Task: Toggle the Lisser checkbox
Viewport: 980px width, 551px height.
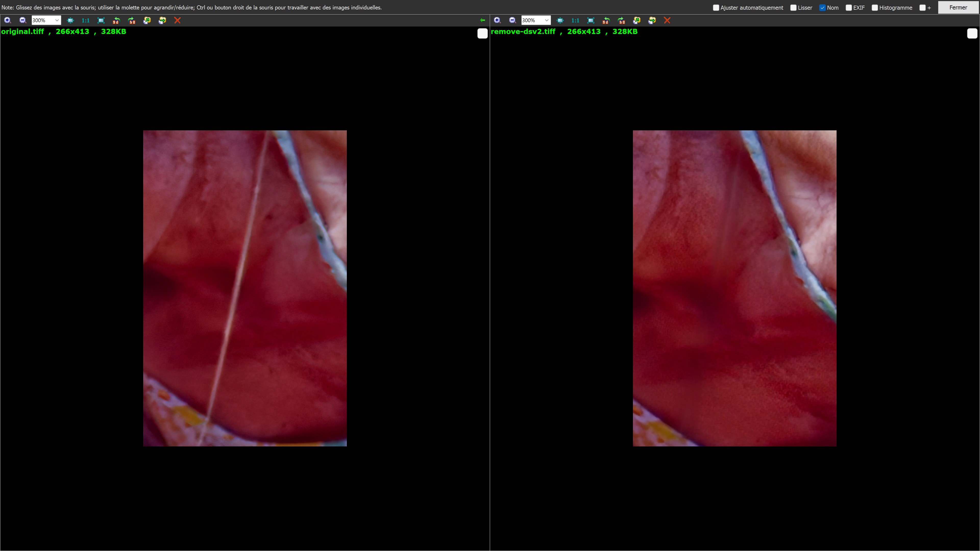Action: pos(793,8)
